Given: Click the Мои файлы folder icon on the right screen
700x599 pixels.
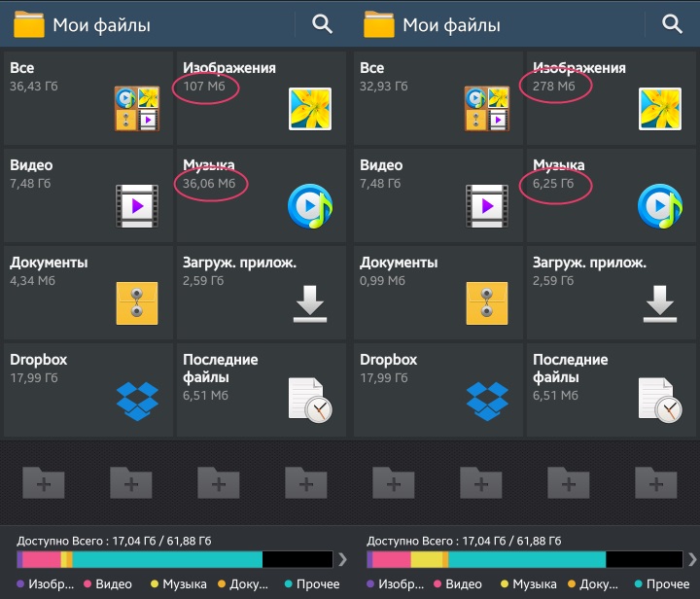Looking at the screenshot, I should click(x=379, y=24).
